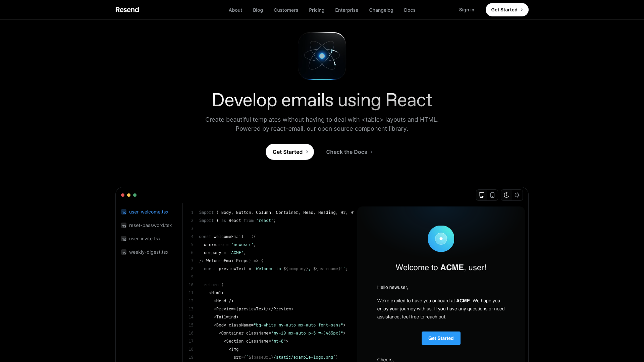This screenshot has height=362, width=644.
Task: Click the <Body className> code line
Action: [x=280, y=325]
